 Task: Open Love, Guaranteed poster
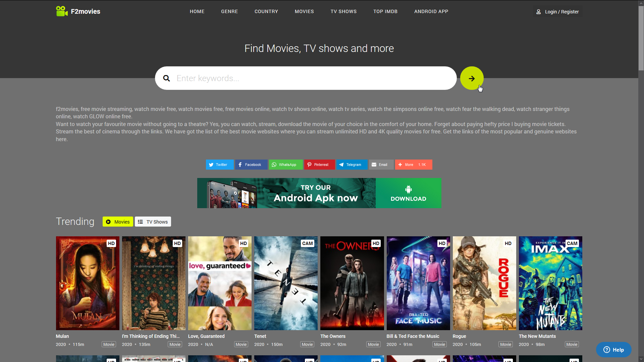coord(220,283)
